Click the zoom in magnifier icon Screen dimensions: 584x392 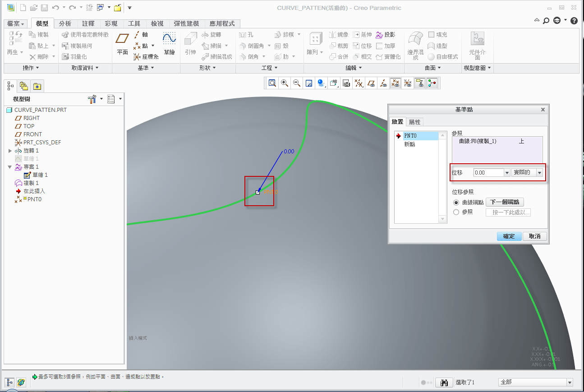pyautogui.click(x=285, y=83)
